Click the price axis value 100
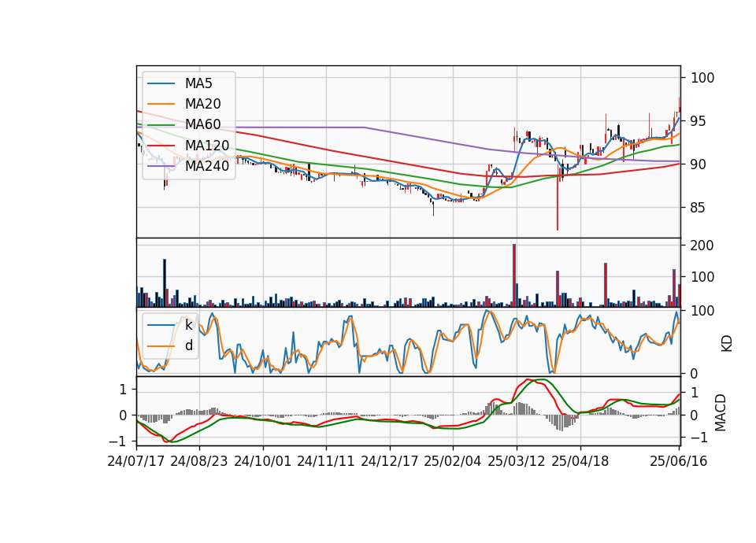756x543 pixels. 702,78
